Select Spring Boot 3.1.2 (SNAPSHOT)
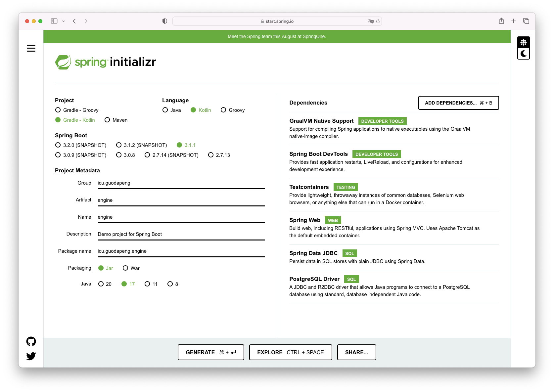554x392 pixels. coord(141,145)
